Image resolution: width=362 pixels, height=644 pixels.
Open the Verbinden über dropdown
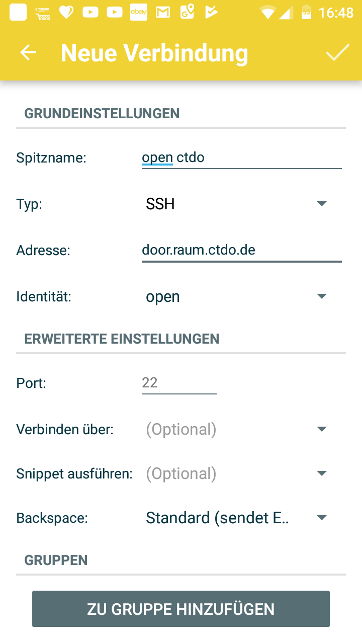coord(236,429)
